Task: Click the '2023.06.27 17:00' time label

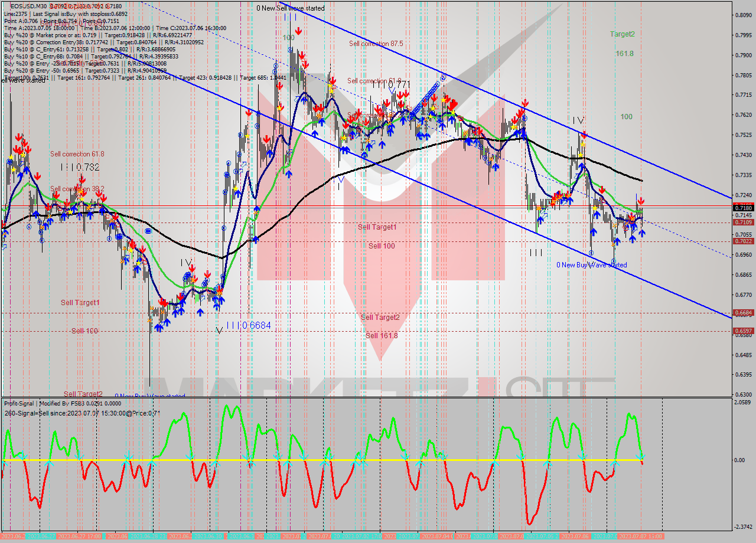Action: pyautogui.click(x=80, y=536)
